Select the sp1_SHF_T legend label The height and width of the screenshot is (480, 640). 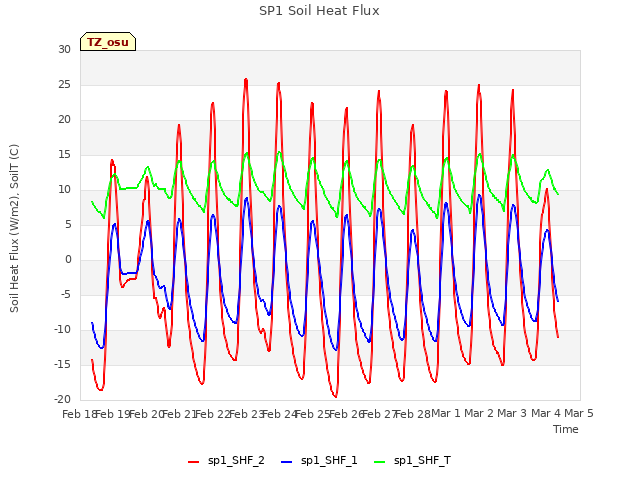coord(422,460)
